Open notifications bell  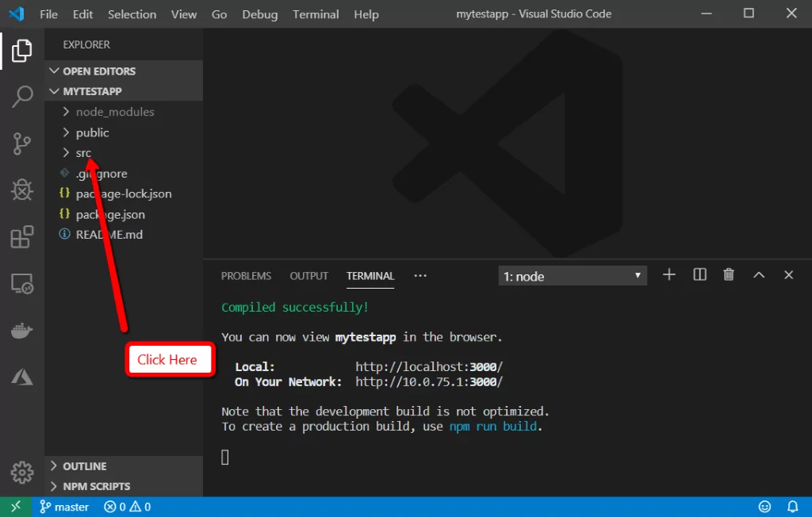792,507
